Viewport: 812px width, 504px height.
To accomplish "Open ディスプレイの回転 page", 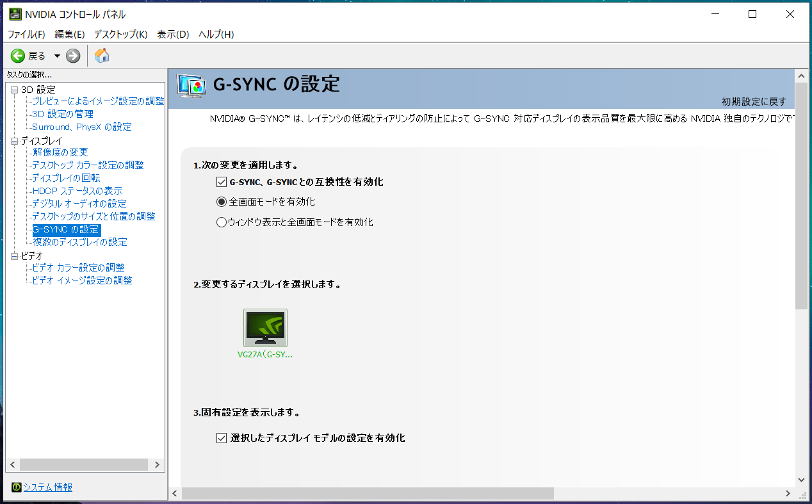I will coord(66,178).
